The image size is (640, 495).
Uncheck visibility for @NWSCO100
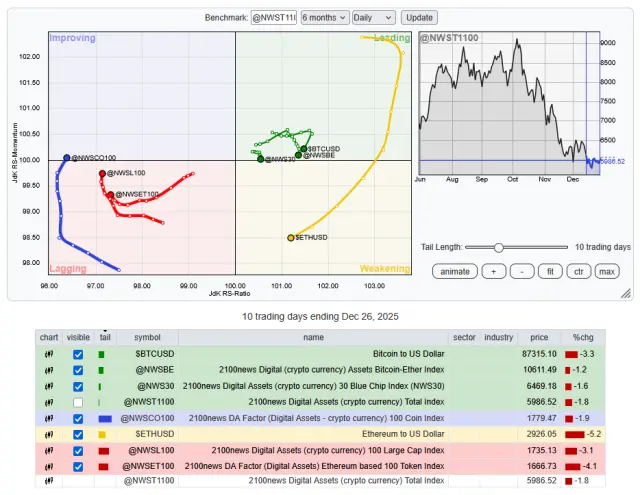78,419
